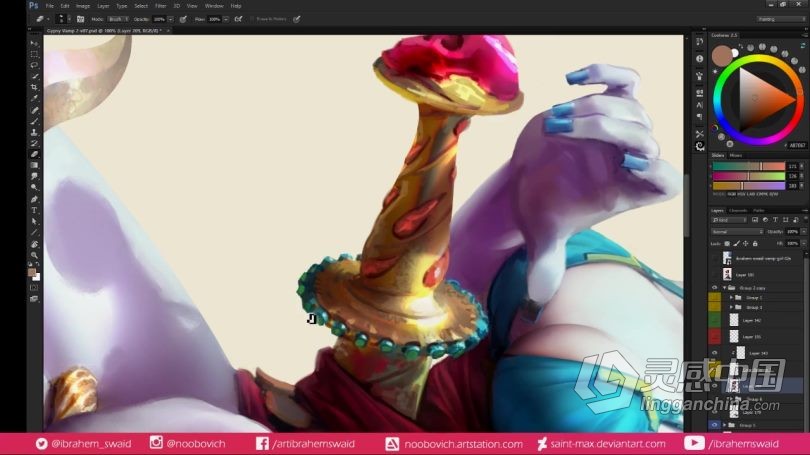Toggle lock transparent pixels
The width and height of the screenshot is (810, 455).
[x=727, y=243]
